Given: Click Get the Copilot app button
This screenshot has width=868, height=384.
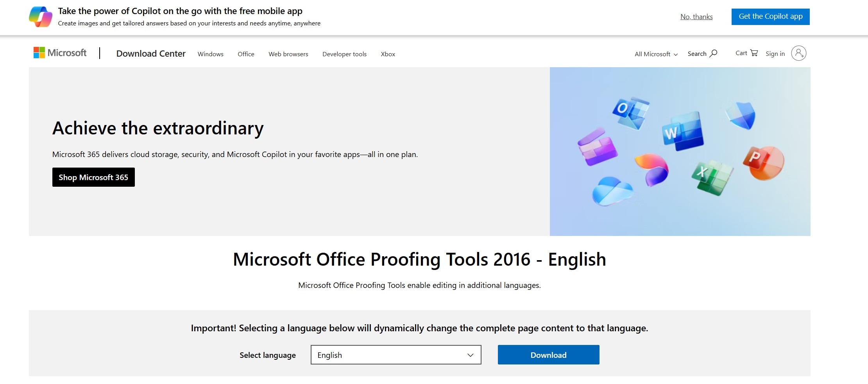Looking at the screenshot, I should (x=771, y=16).
